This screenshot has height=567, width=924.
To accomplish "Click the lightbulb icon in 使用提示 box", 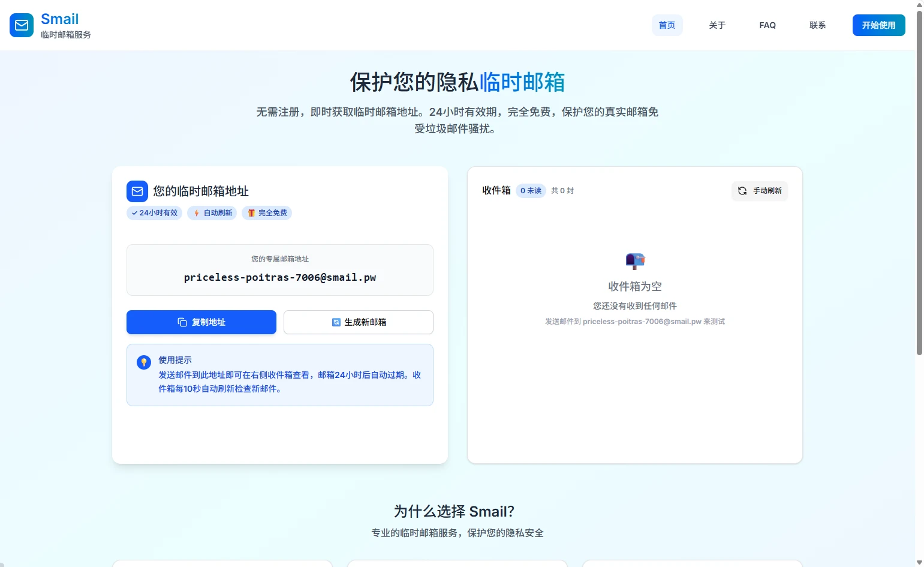I will coord(144,362).
